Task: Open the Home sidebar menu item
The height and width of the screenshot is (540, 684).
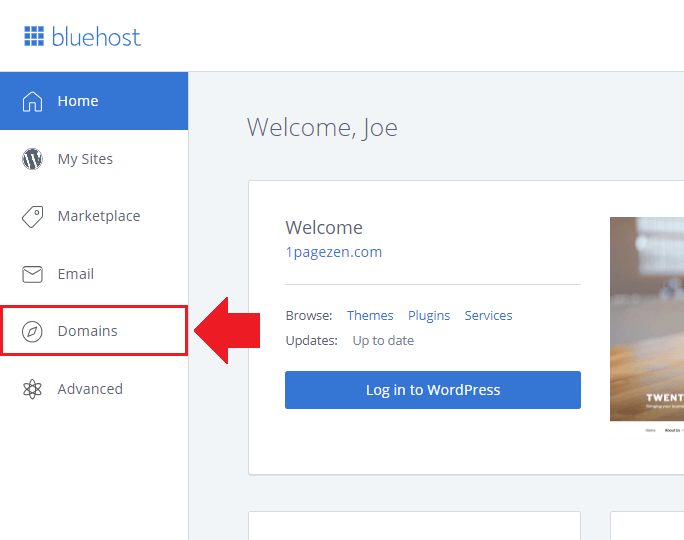Action: point(94,101)
